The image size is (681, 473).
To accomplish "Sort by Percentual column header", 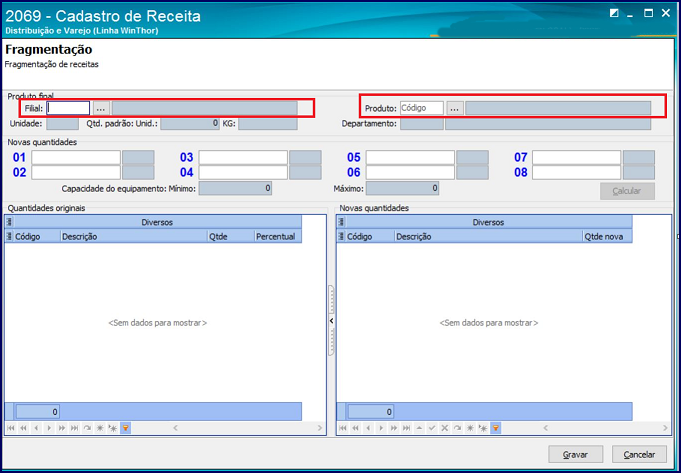I will pyautogui.click(x=278, y=236).
